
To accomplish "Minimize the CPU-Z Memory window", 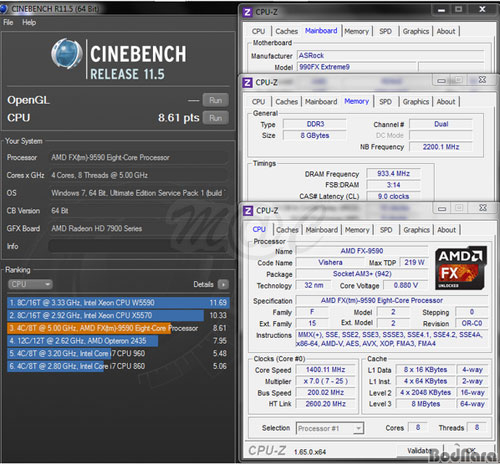I will 441,80.
